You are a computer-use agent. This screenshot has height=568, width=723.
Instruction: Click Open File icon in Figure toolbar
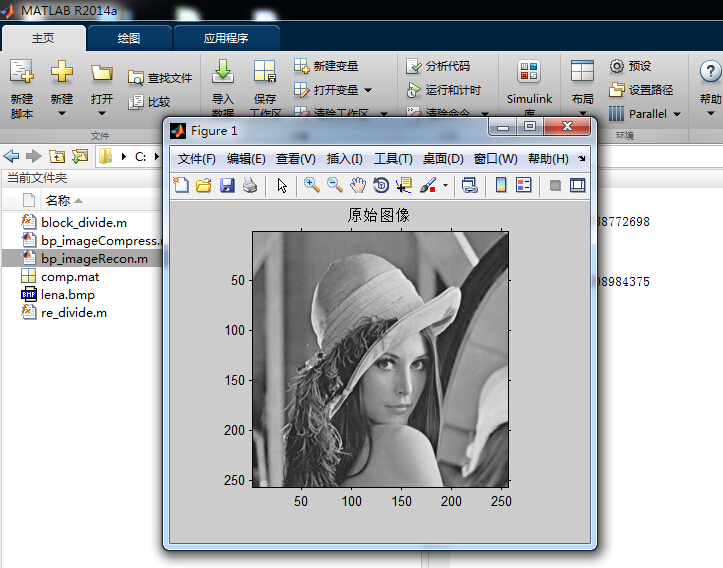(x=203, y=185)
